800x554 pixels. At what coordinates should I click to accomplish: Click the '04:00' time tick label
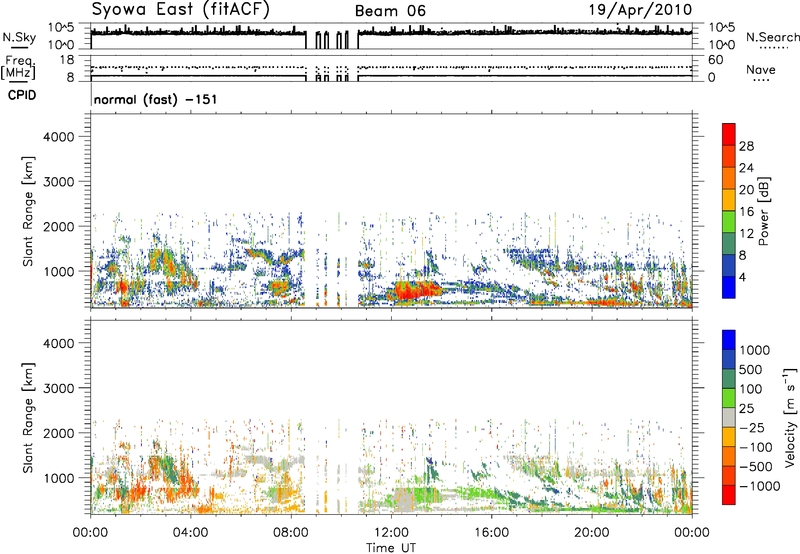[x=190, y=533]
